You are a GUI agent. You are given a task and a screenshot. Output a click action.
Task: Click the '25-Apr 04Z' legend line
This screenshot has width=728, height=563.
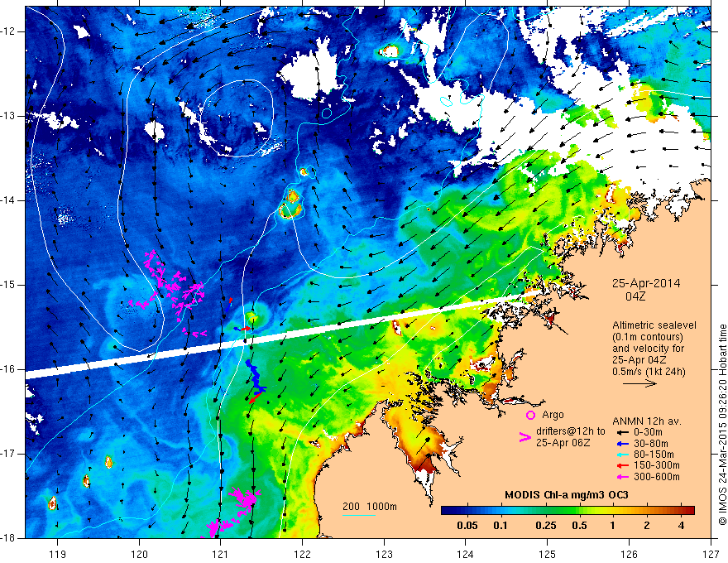639,359
